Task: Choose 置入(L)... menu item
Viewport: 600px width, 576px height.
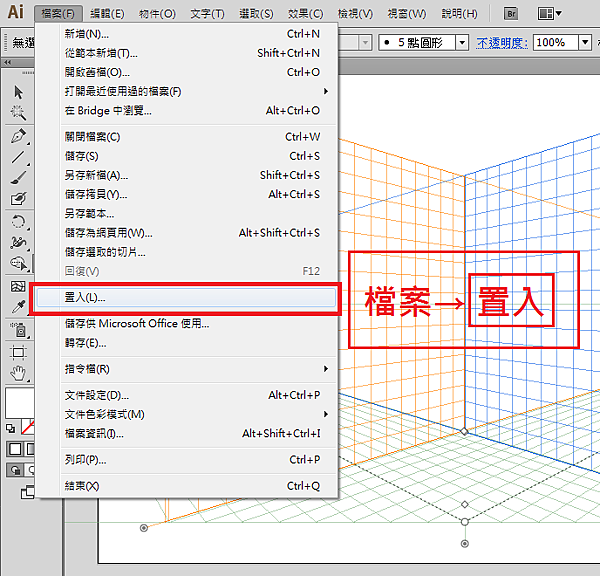Action: click(x=186, y=297)
